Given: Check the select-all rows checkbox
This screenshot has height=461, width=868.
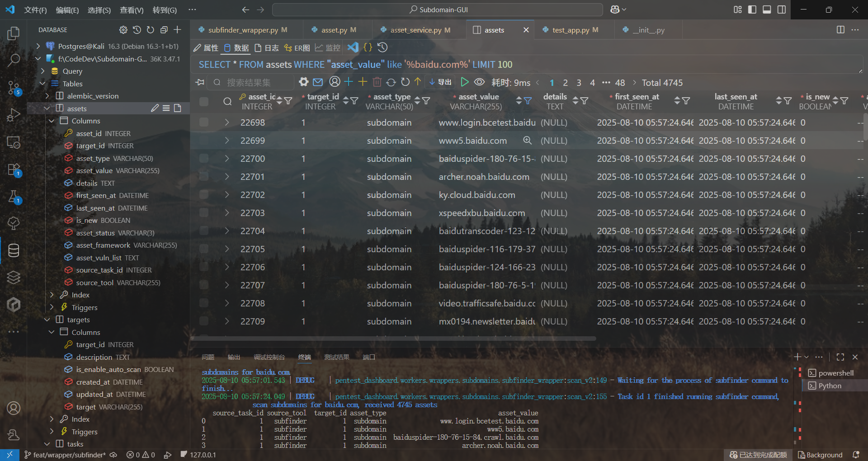Looking at the screenshot, I should tap(204, 102).
